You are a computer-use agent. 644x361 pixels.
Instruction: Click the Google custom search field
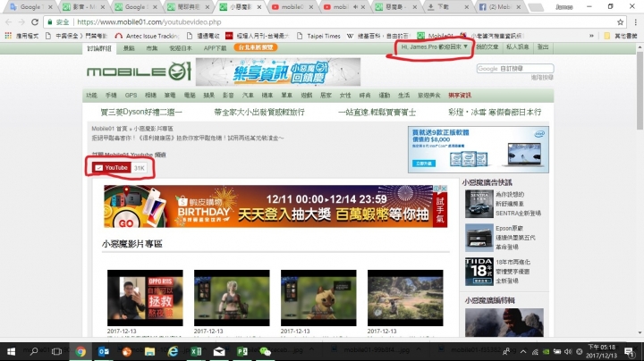515,69
